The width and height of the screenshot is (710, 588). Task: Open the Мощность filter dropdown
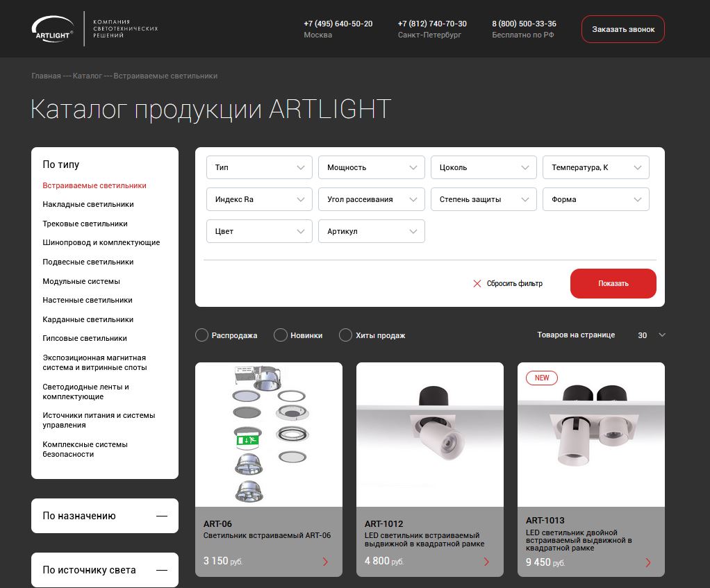[x=371, y=167]
